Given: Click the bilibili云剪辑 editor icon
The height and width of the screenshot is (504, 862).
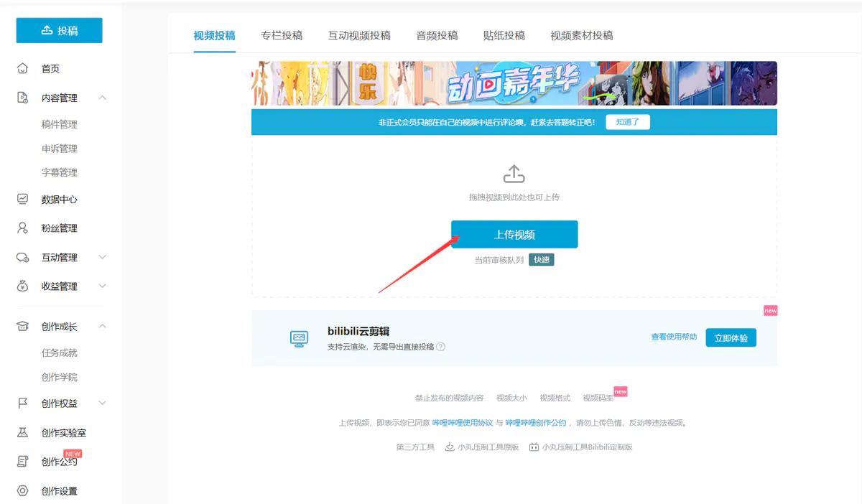Looking at the screenshot, I should click(x=297, y=337).
